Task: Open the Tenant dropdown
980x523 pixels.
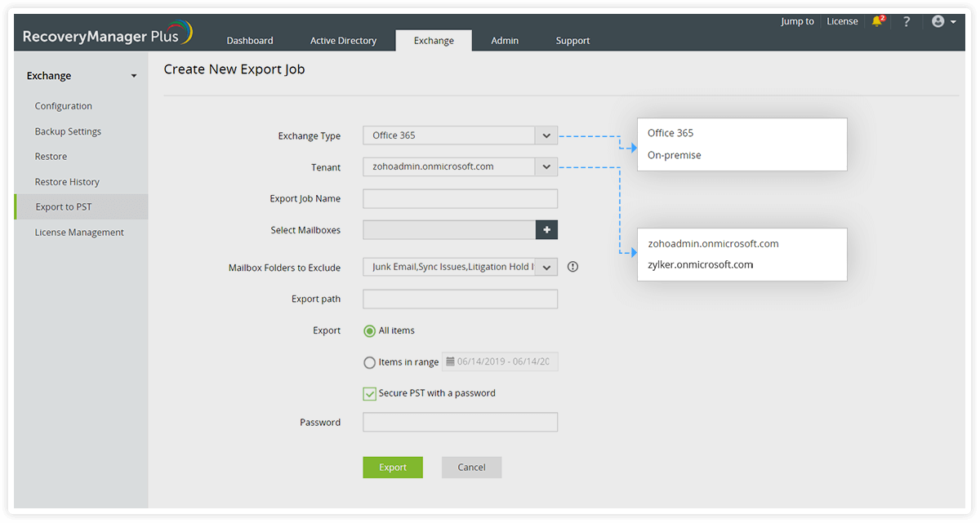Action: (x=546, y=166)
